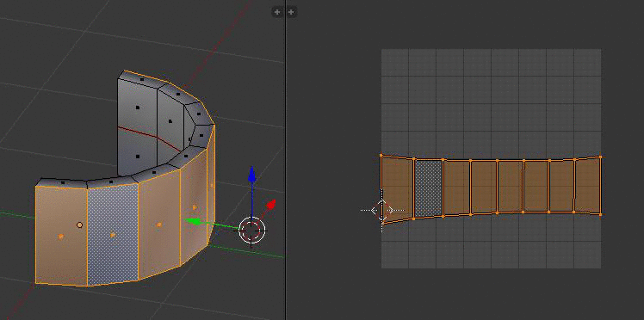The width and height of the screenshot is (644, 320).
Task: Click the red X-axis manipulator arrow
Action: (271, 204)
